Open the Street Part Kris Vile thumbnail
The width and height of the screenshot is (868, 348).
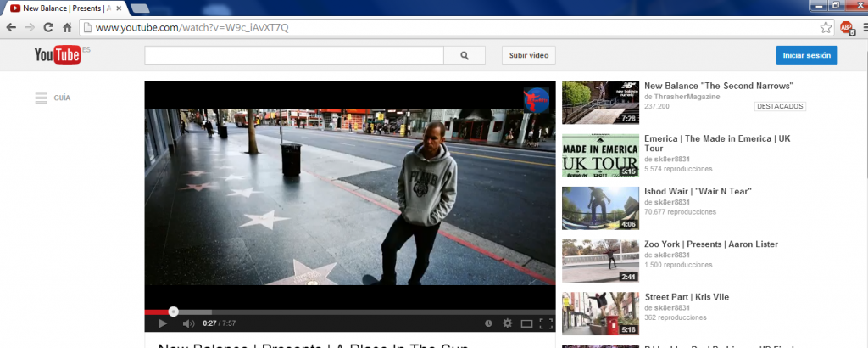pos(601,314)
